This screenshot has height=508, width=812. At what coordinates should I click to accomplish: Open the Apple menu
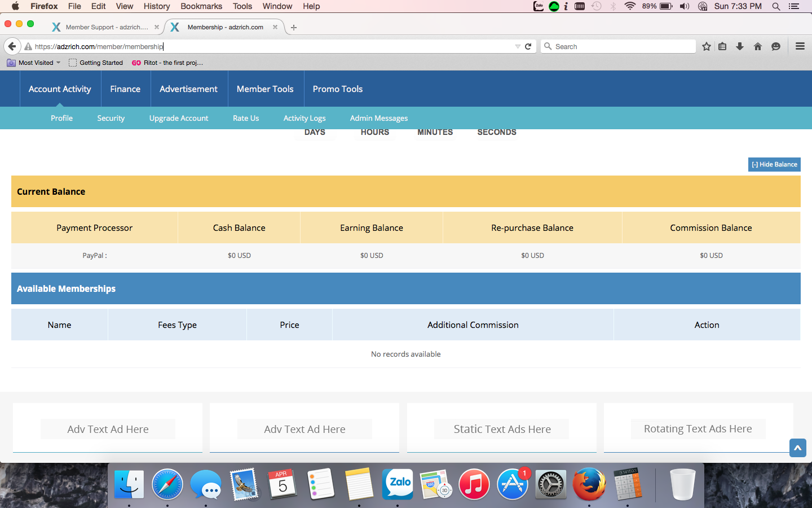15,6
